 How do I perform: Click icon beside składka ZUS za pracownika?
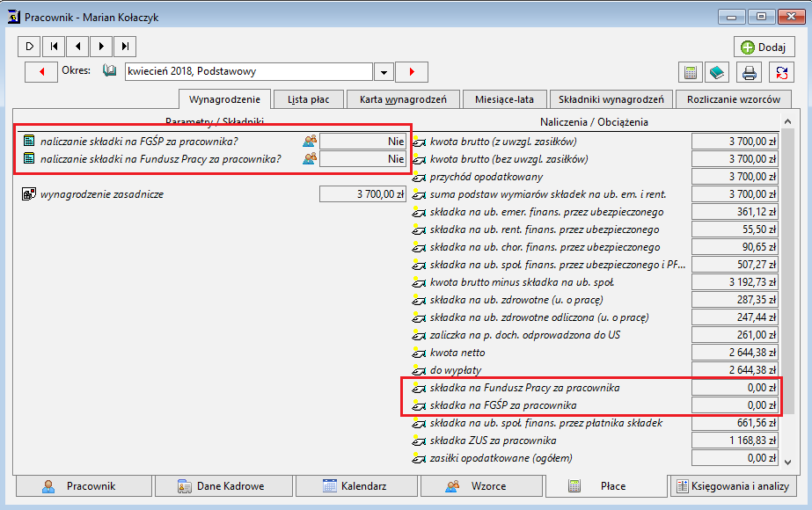click(x=419, y=441)
